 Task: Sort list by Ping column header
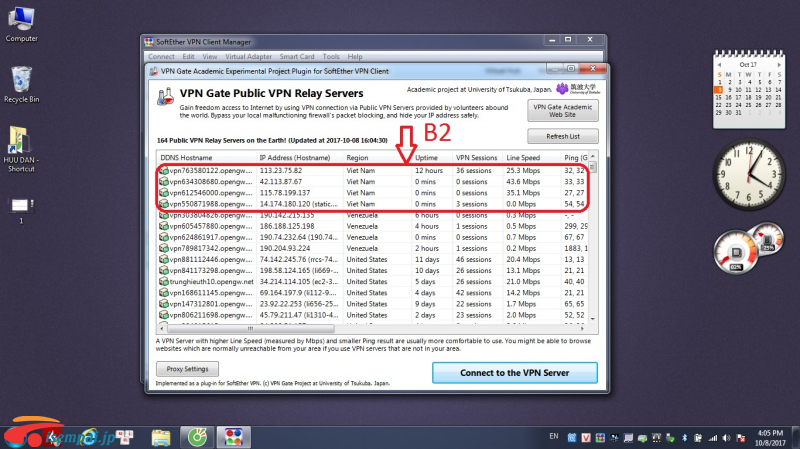coord(575,158)
